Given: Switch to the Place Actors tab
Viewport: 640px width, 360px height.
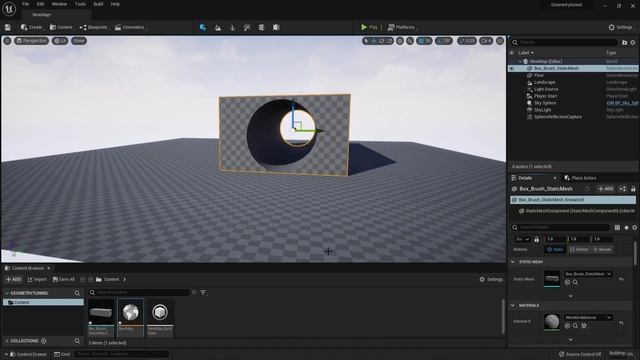Looking at the screenshot, I should [x=580, y=178].
